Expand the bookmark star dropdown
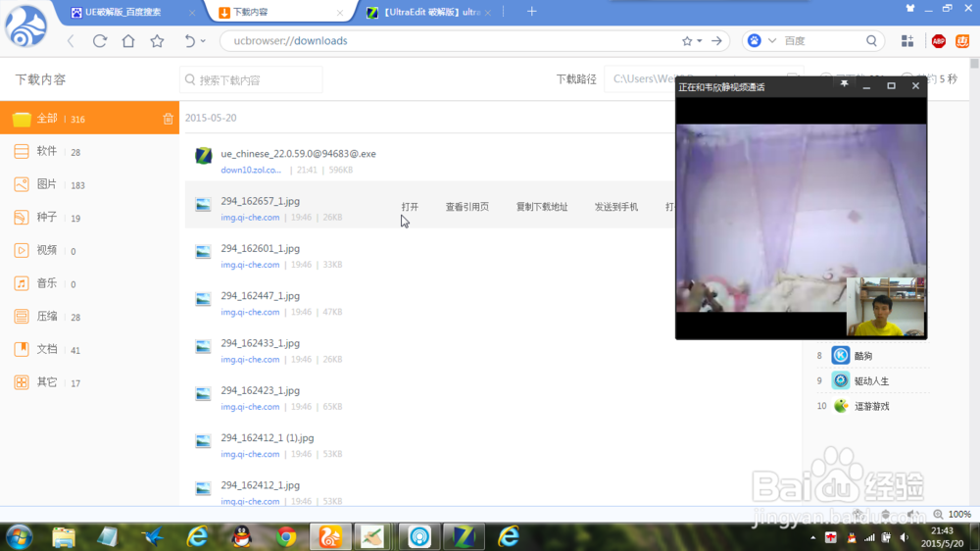Viewport: 980px width, 551px height. (x=700, y=41)
